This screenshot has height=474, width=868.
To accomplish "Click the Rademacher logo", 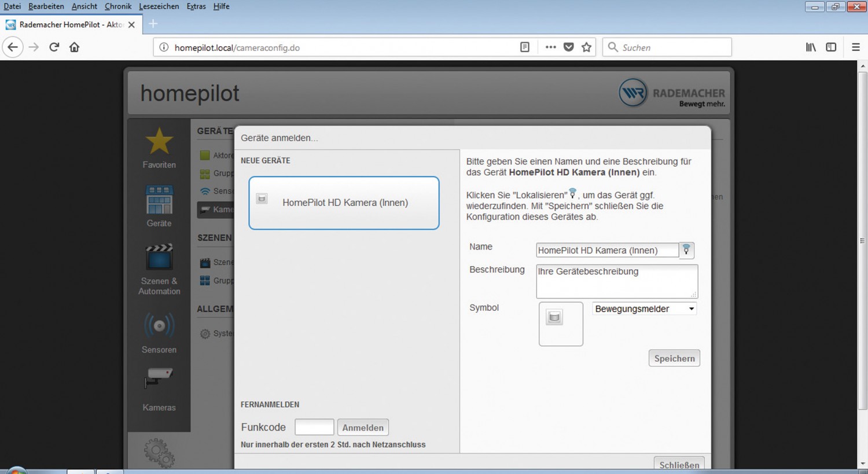I will point(671,93).
